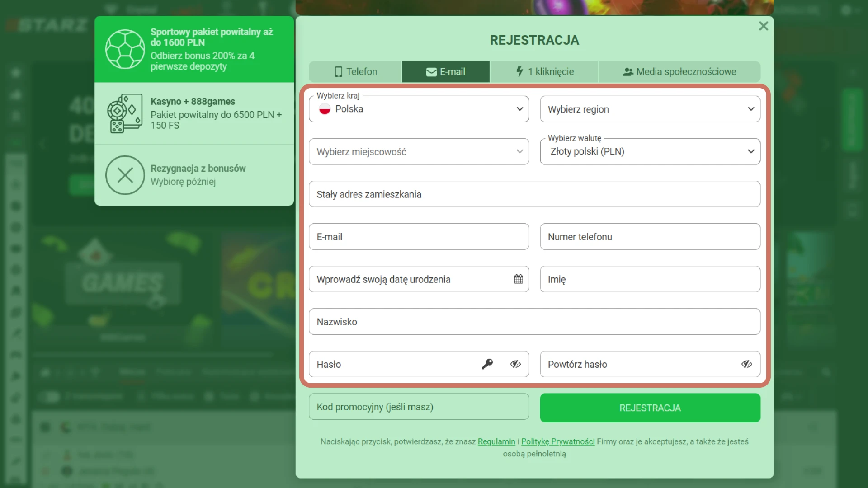
Task: Toggle visibility in Powtórz hasło field
Action: point(746,364)
